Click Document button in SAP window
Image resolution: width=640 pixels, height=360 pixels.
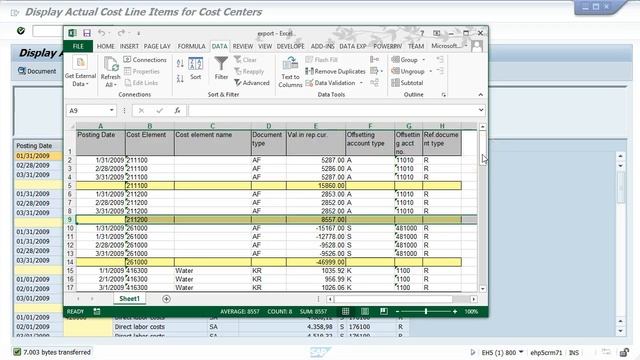[37, 71]
